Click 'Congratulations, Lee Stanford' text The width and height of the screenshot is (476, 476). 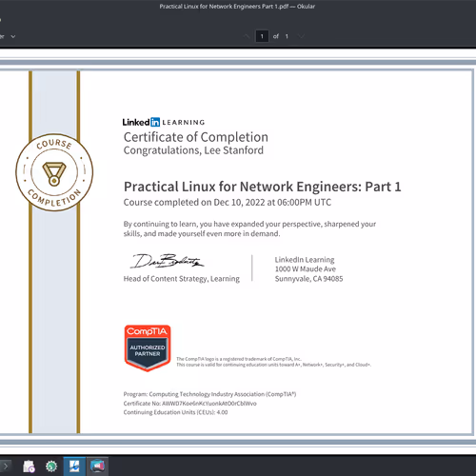193,150
